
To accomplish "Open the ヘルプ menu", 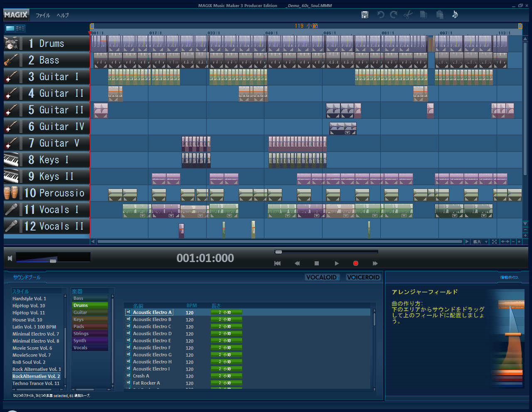I will point(63,15).
